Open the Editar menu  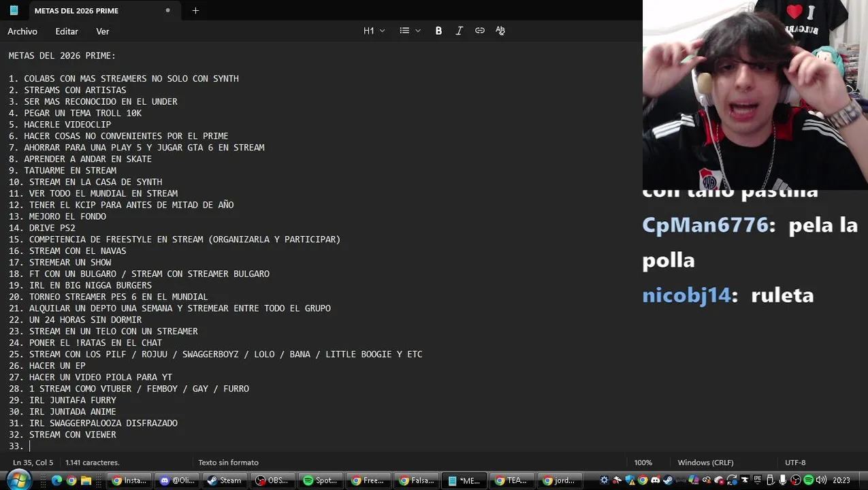tap(67, 31)
